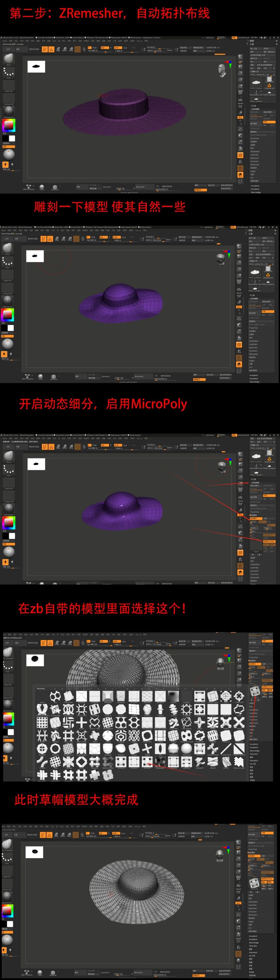Expand the ClayPolish subpalette in the first screenshot

click(x=255, y=155)
